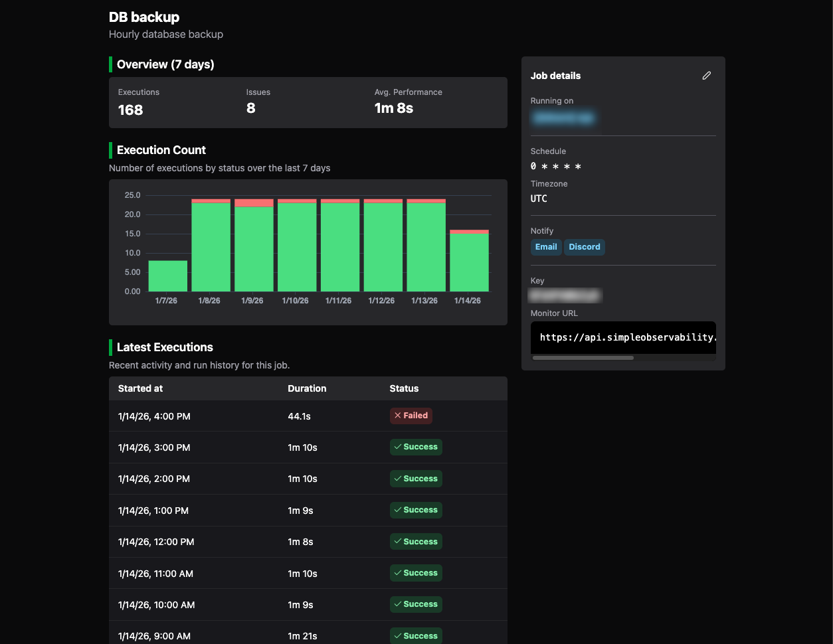Open job editing via the pencil icon

(x=707, y=76)
